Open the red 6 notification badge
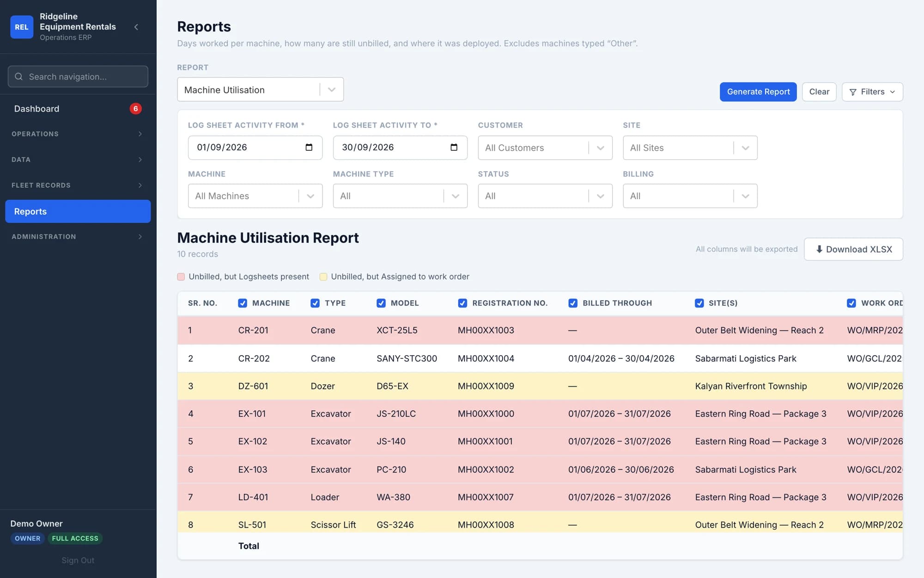Image resolution: width=924 pixels, height=578 pixels. (x=135, y=109)
